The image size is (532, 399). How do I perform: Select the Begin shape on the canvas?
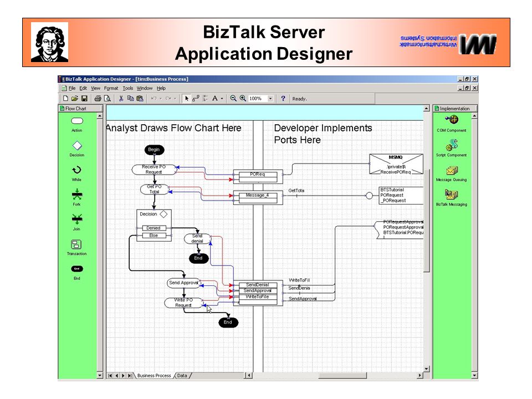click(x=154, y=150)
